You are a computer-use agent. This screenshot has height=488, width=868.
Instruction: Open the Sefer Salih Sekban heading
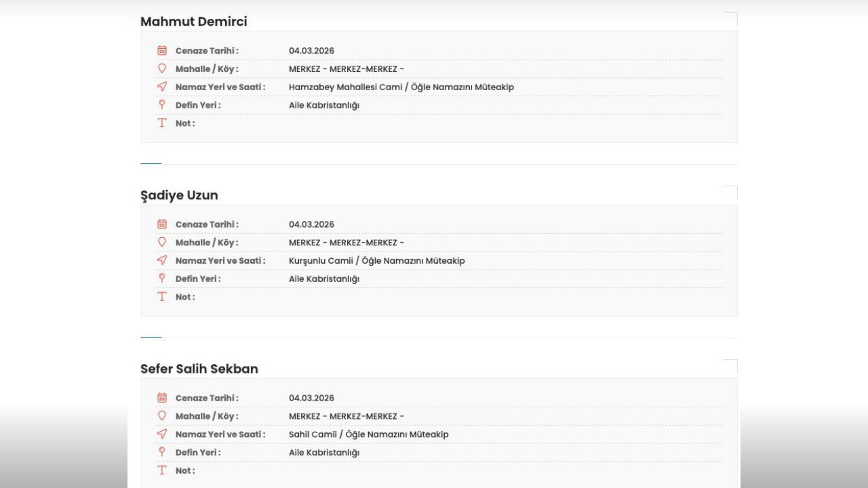[199, 369]
